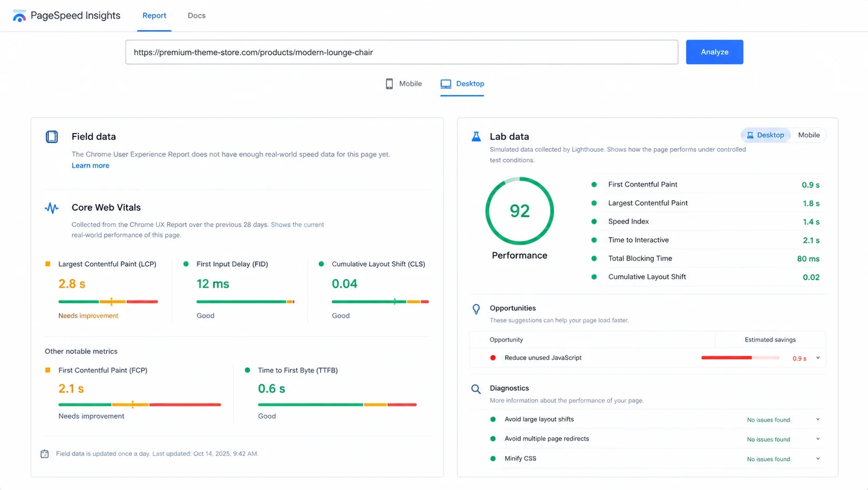
Task: Click the TTFB value 0.6 s
Action: point(271,389)
